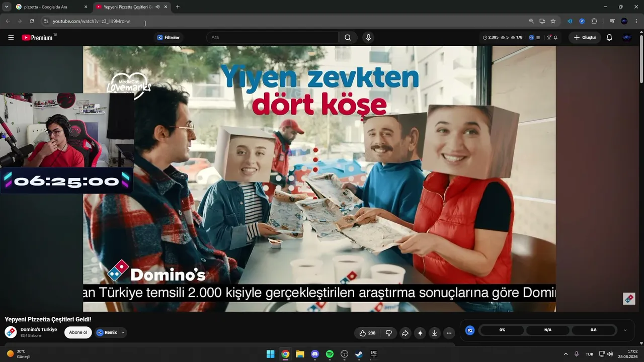This screenshot has height=362, width=644.
Task: Open the YouTube account avatar menu
Action: [x=627, y=37]
